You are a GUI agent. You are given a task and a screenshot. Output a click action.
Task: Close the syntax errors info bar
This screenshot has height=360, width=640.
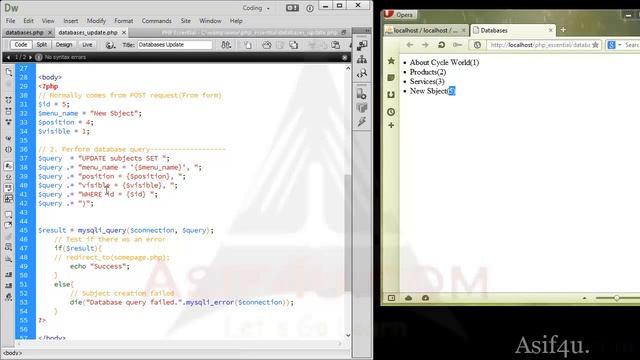coord(344,58)
